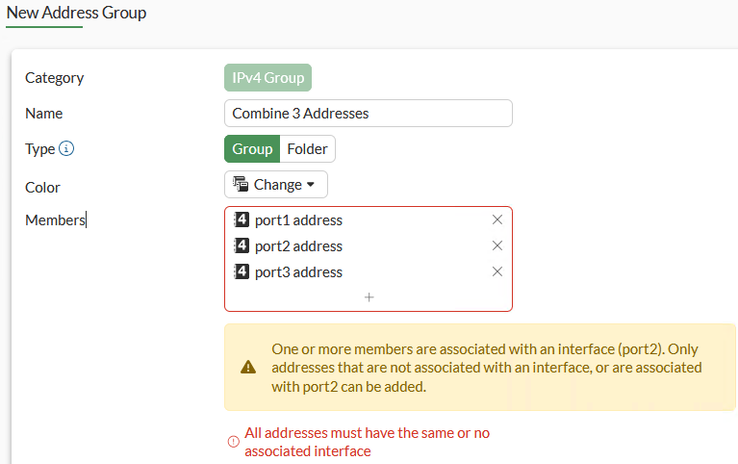Click the yellow warning triangle icon
The width and height of the screenshot is (738, 464).
click(x=249, y=367)
